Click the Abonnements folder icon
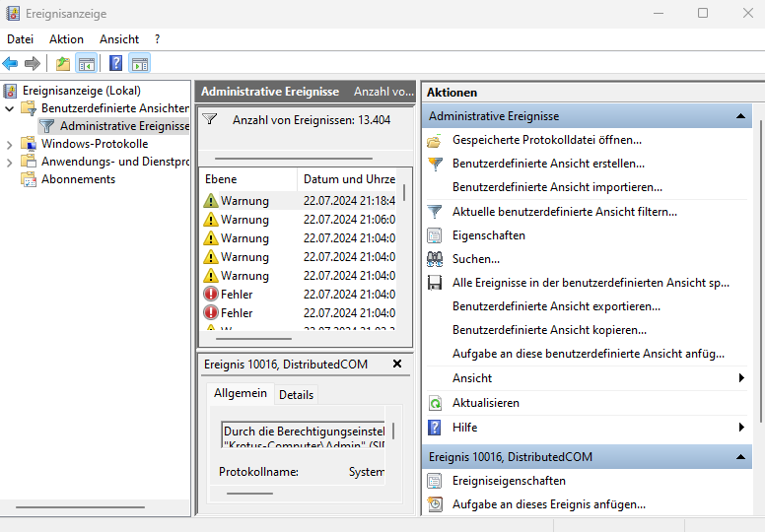The height and width of the screenshot is (532, 765). [x=29, y=179]
